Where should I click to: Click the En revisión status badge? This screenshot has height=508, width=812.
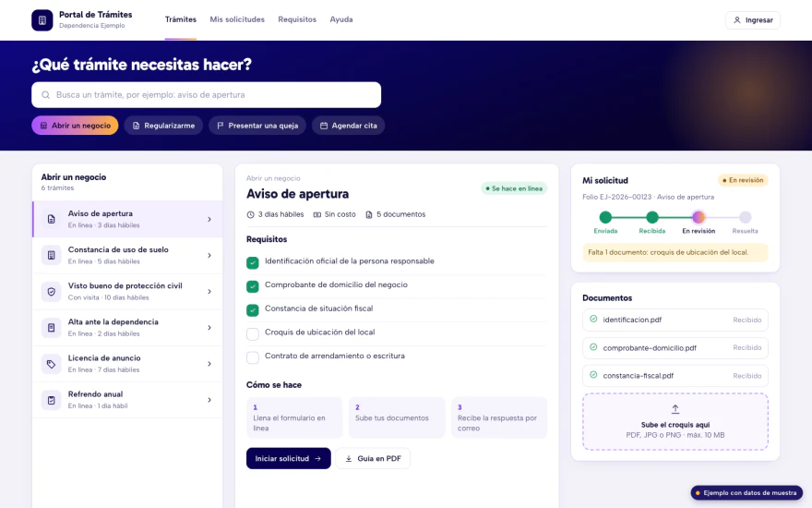pos(743,180)
